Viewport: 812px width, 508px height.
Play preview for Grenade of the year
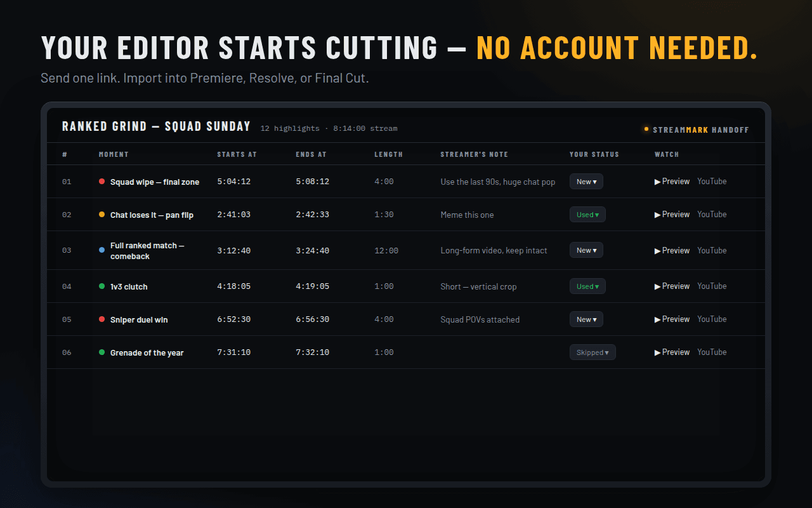coord(672,352)
